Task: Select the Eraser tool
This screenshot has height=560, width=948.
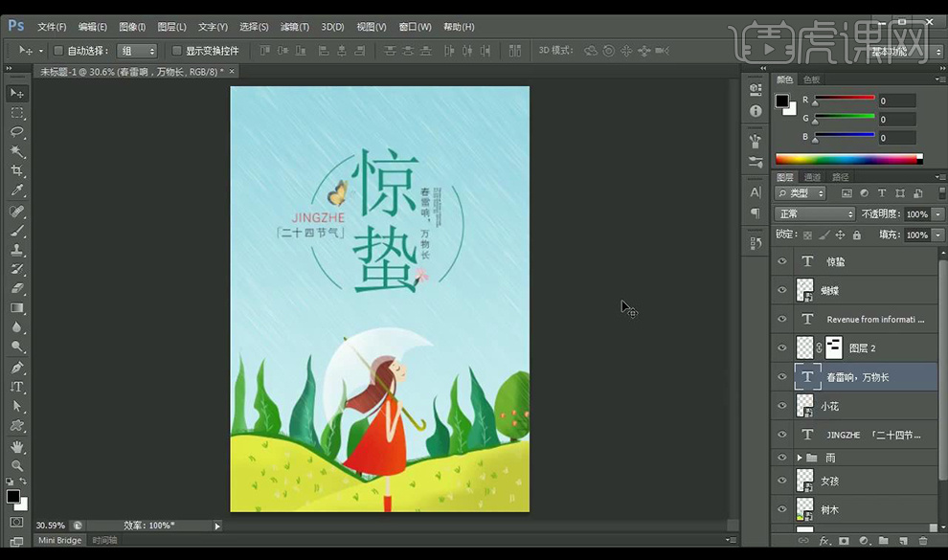Action: (17, 289)
